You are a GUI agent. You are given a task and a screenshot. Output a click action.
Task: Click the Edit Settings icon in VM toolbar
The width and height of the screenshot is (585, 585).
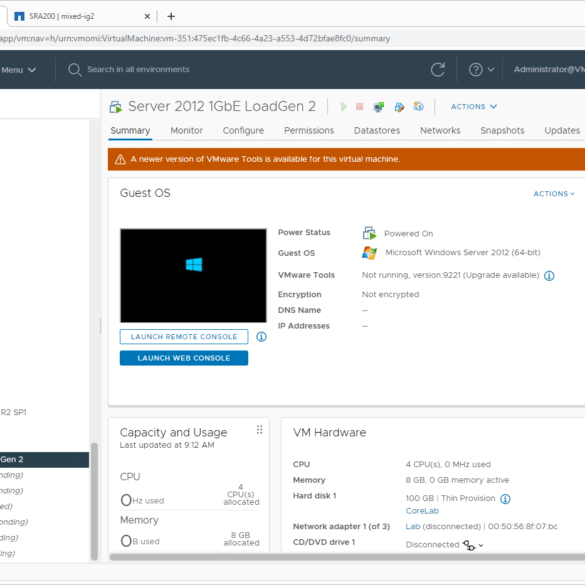pyautogui.click(x=399, y=107)
